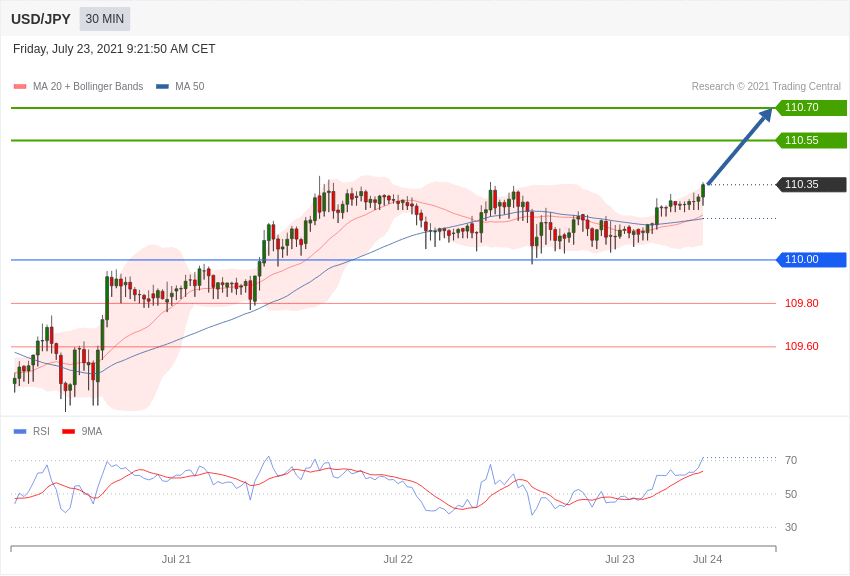850x576 pixels.
Task: Click the 9MA legend red swatch
Action: click(69, 431)
